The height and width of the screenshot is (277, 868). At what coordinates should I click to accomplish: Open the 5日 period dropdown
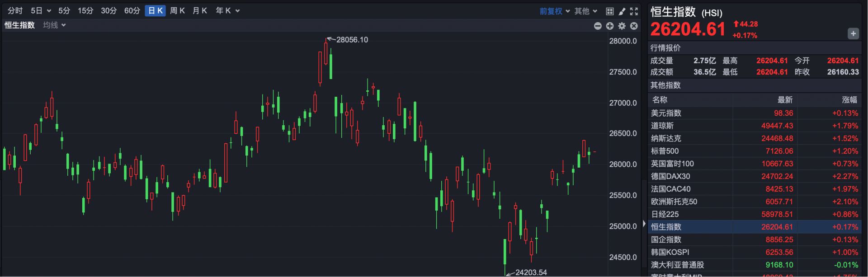(x=41, y=11)
